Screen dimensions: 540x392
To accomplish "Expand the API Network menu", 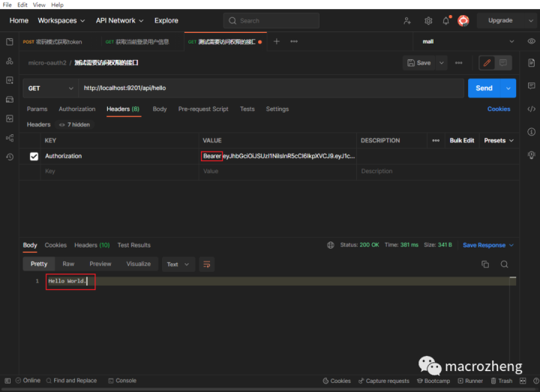I will coord(119,21).
